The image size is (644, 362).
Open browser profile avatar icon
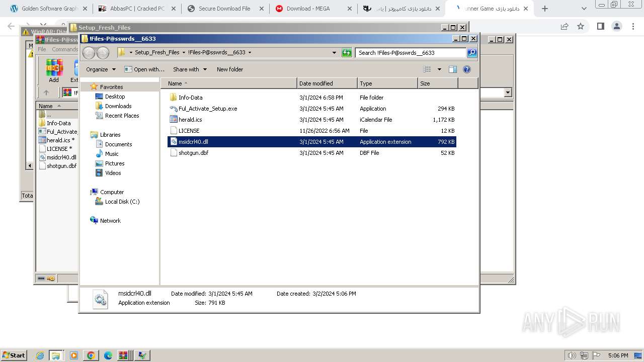(x=616, y=26)
